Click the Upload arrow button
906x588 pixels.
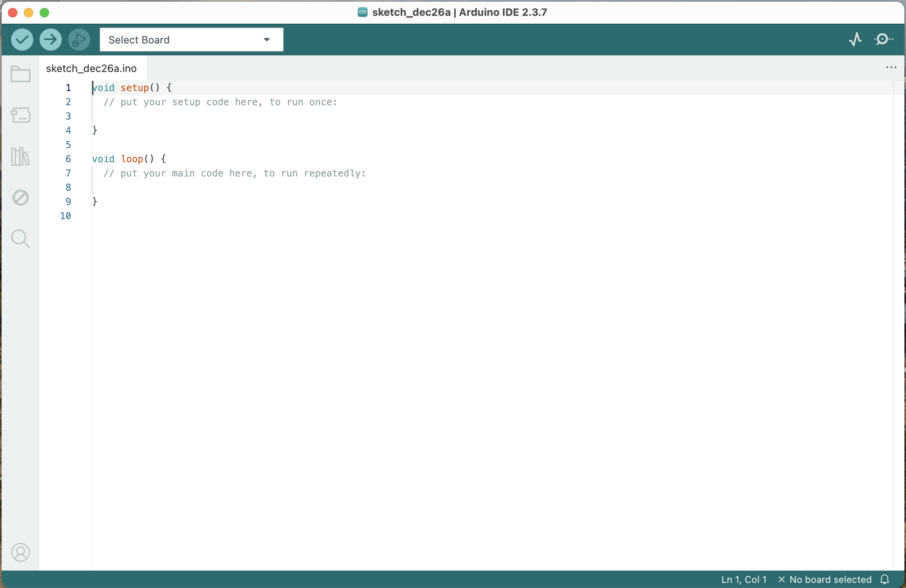pyautogui.click(x=50, y=40)
